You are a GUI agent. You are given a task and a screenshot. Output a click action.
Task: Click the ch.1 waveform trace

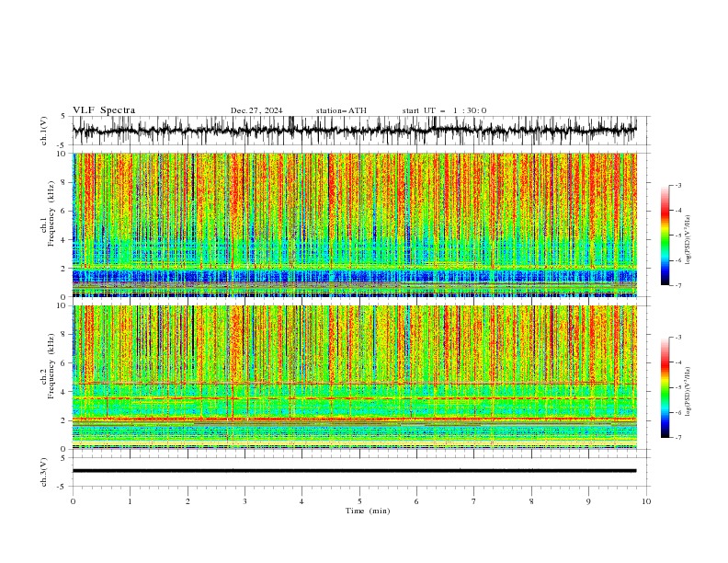tap(354, 130)
